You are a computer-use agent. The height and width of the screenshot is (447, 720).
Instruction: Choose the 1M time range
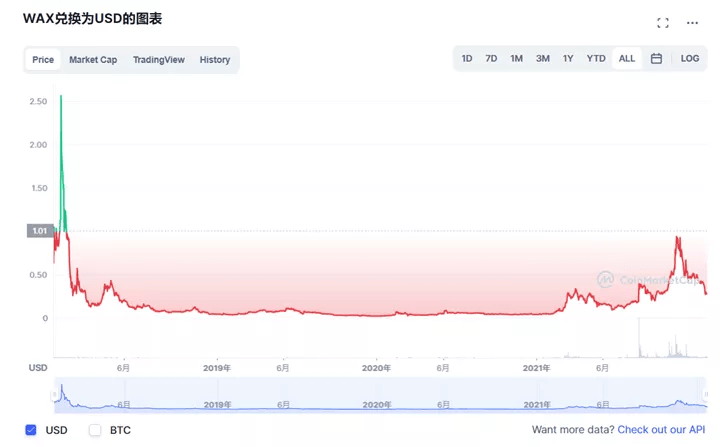516,59
